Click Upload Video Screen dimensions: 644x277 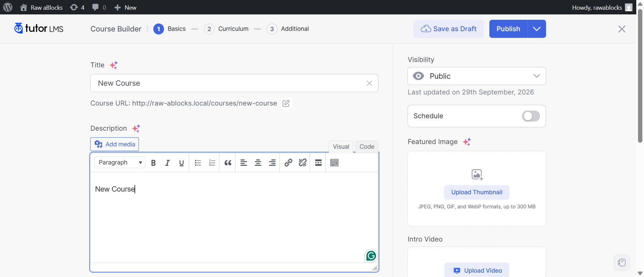point(477,270)
